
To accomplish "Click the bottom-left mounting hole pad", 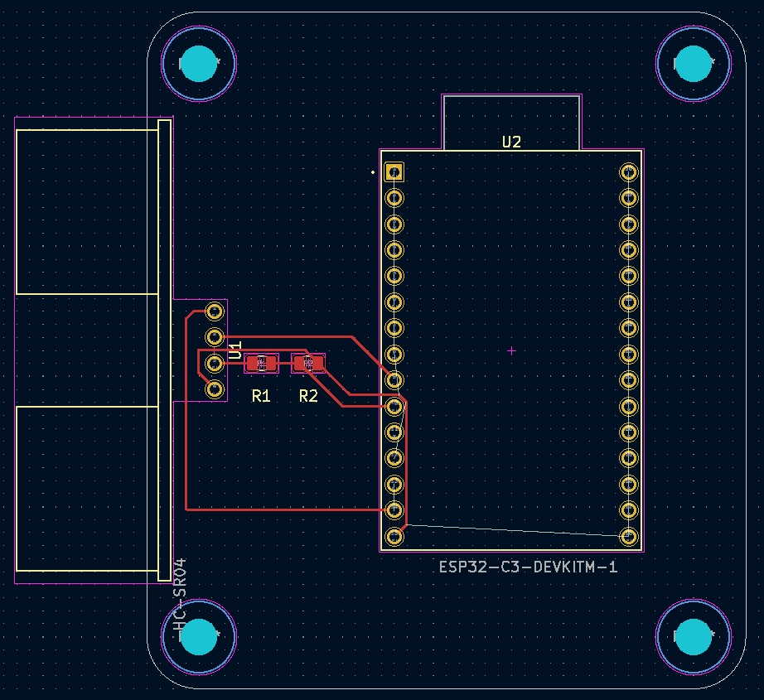I will (199, 636).
